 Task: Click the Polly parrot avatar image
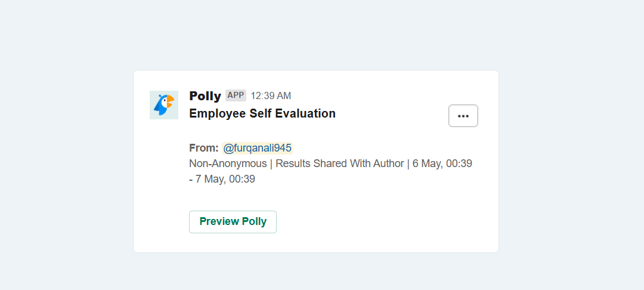[x=164, y=105]
